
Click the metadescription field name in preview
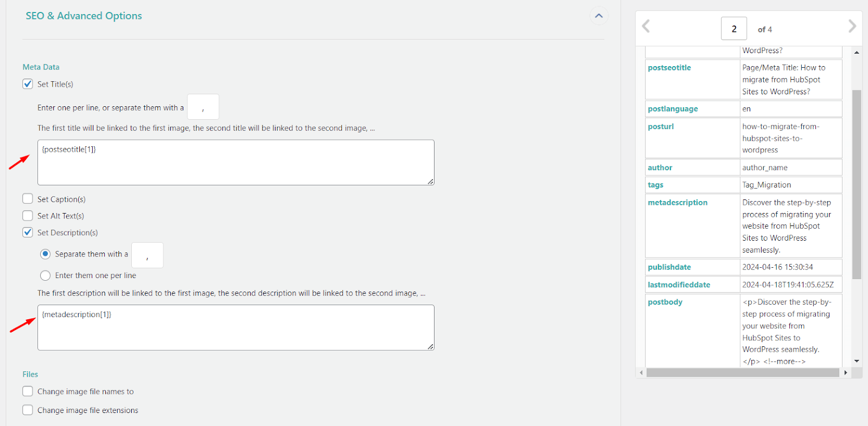pyautogui.click(x=677, y=203)
